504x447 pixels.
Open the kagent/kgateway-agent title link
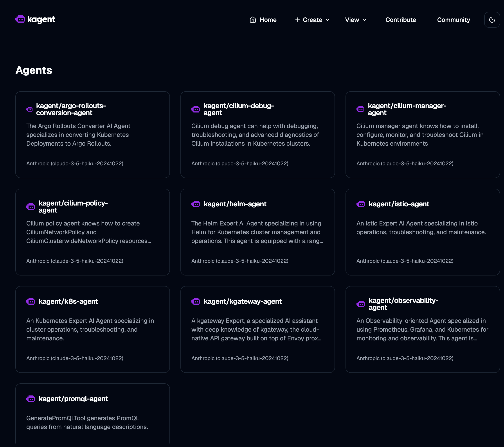tap(242, 301)
